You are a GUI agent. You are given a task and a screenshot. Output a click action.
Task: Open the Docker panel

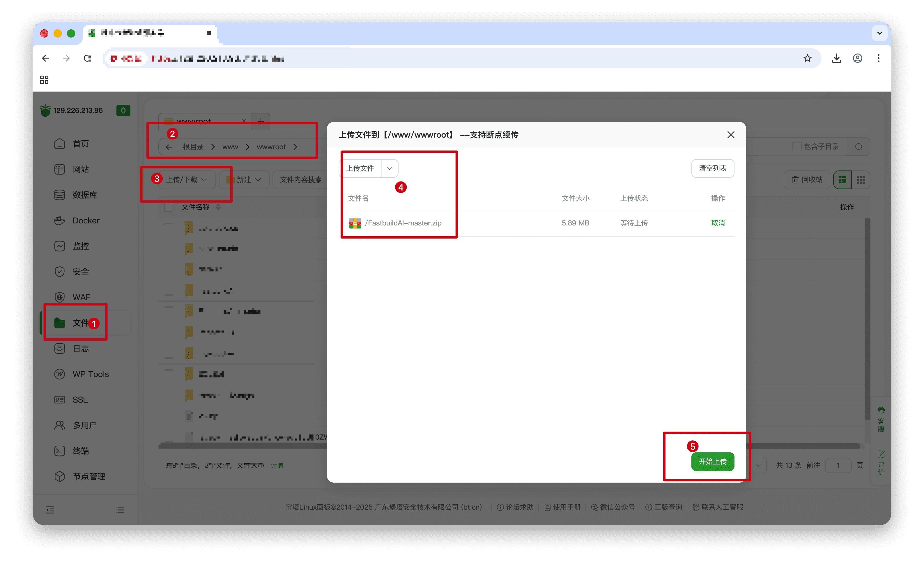click(86, 220)
